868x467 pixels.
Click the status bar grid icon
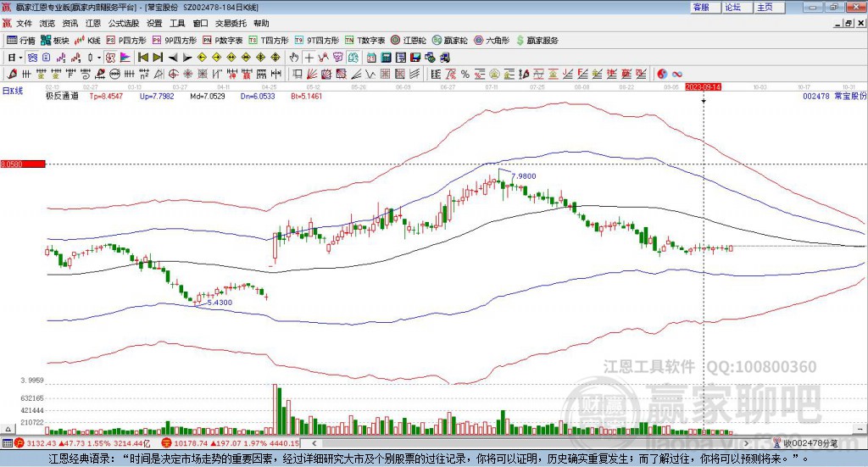pos(7,443)
